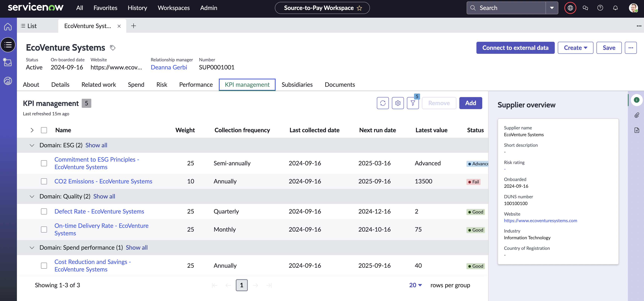Switch to the Subsidiaries tab

pyautogui.click(x=297, y=85)
